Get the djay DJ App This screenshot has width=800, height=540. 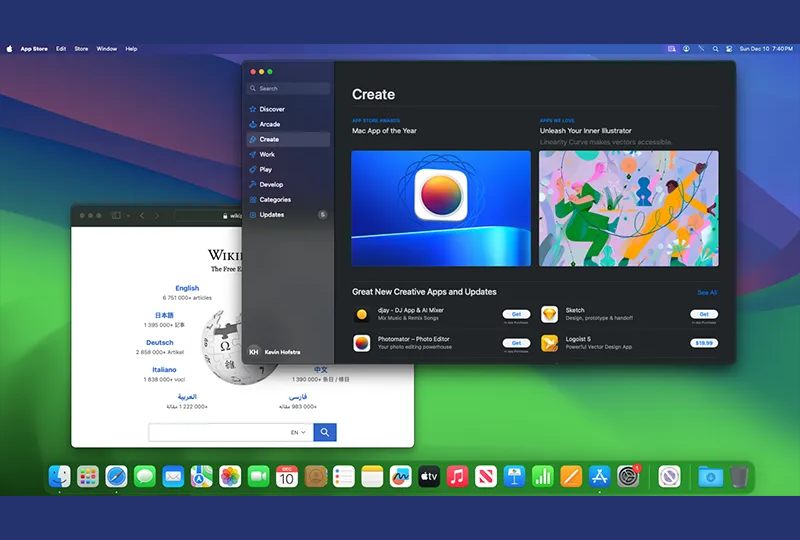(516, 314)
